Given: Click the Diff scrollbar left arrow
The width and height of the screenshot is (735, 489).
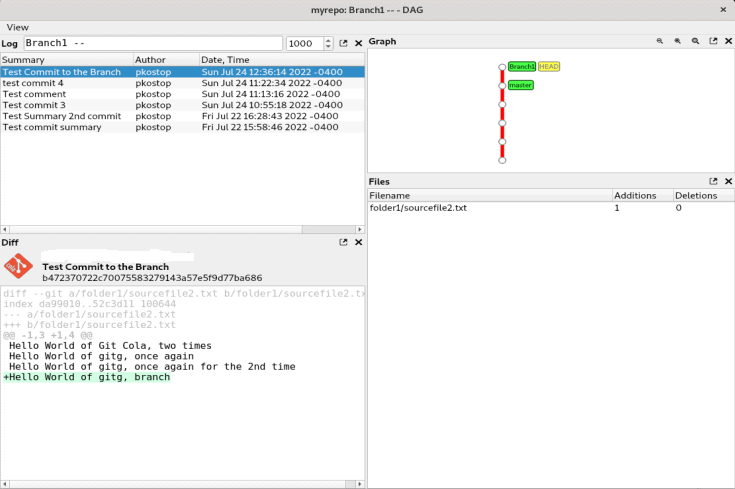Looking at the screenshot, I should (x=5, y=484).
